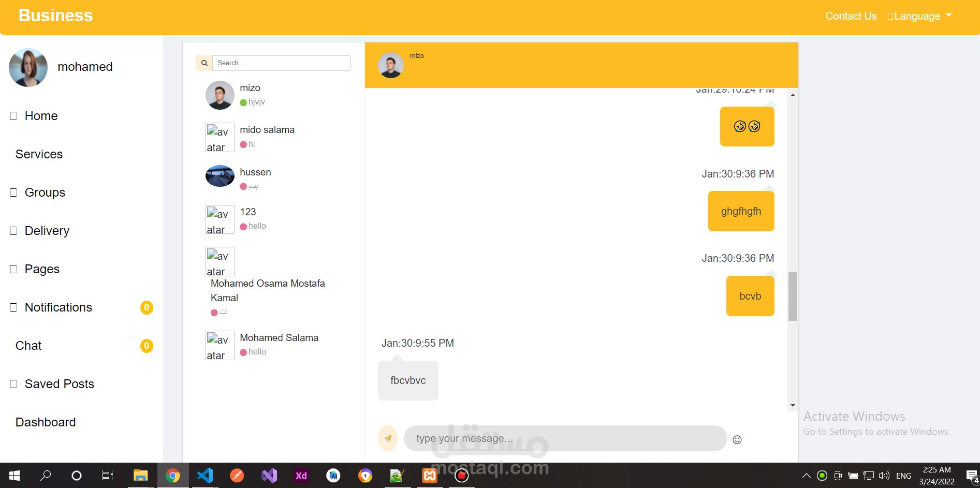This screenshot has width=980, height=488.
Task: Open Mohamed Osama Mostafa Kamal conversation
Action: pos(273,282)
